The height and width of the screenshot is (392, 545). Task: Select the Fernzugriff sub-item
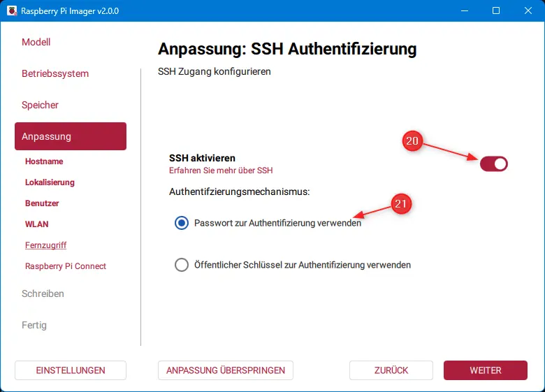pos(46,245)
